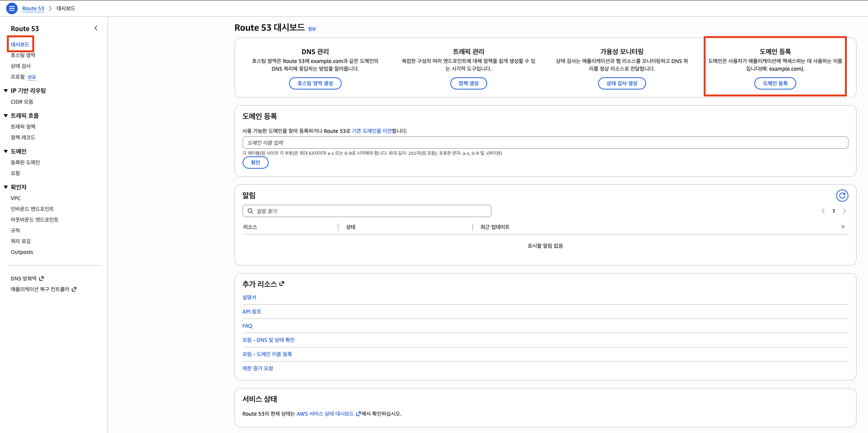The width and height of the screenshot is (868, 433).
Task: Open the hamburger navigation menu icon
Action: tap(12, 8)
